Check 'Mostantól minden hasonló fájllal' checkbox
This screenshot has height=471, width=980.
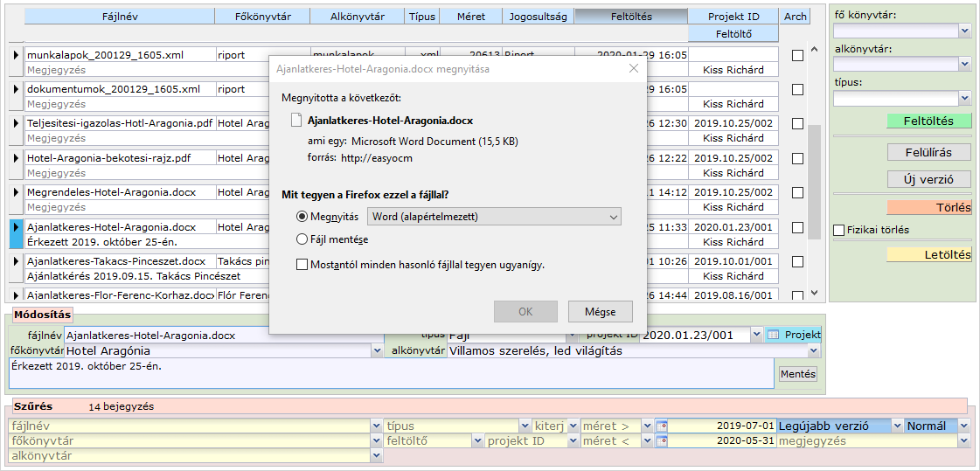(302, 265)
